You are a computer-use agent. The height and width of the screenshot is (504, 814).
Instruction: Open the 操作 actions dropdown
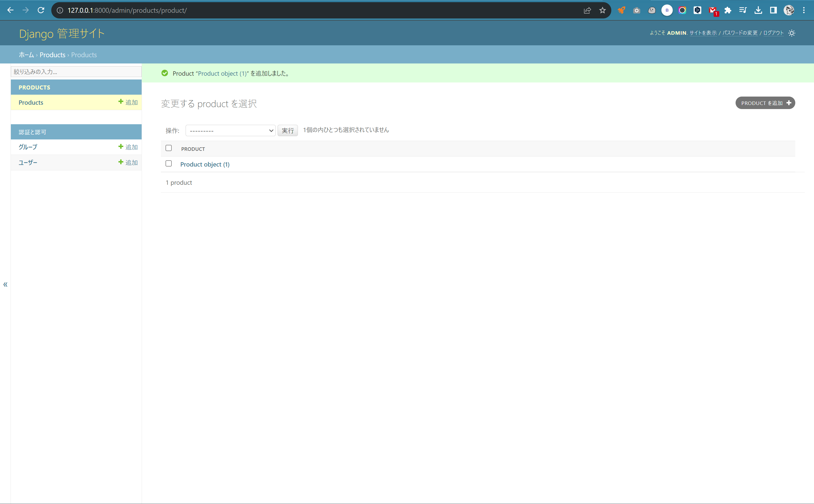point(230,130)
